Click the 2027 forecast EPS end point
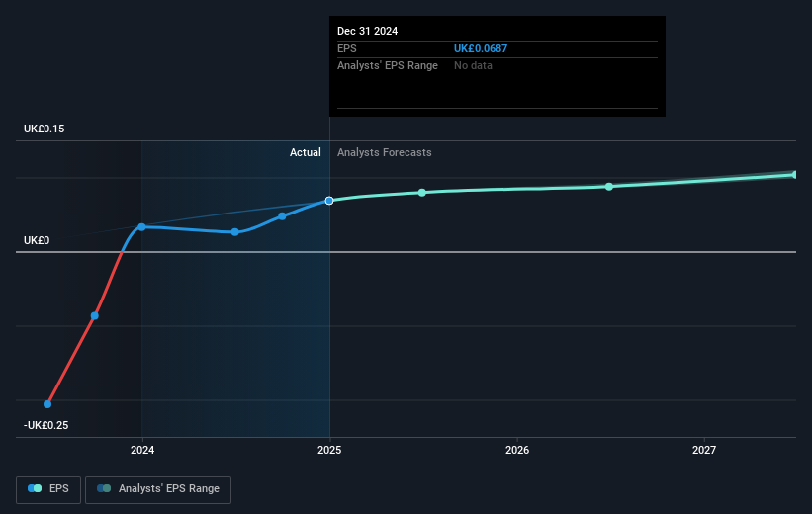This screenshot has width=812, height=514. click(795, 175)
